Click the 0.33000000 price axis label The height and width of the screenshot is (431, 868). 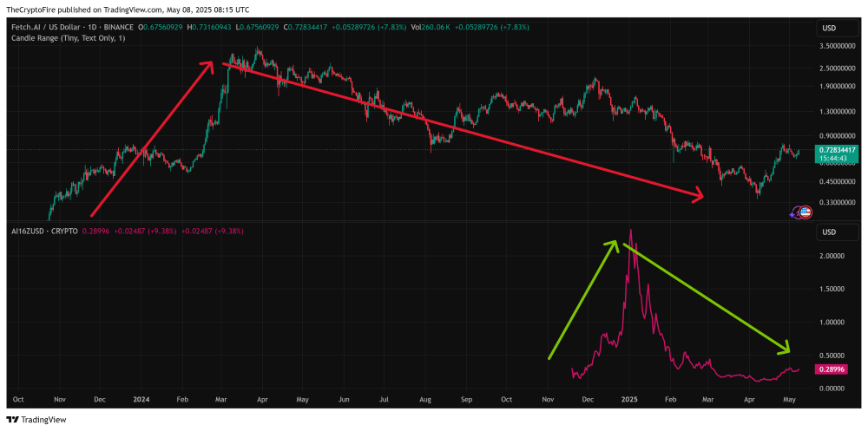(x=837, y=203)
